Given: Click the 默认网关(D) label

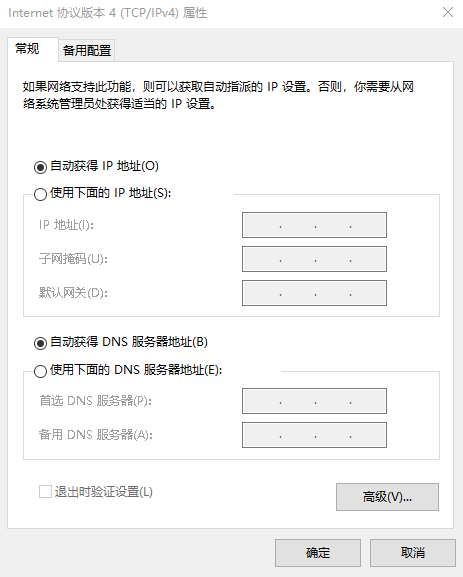Looking at the screenshot, I should click(73, 293).
